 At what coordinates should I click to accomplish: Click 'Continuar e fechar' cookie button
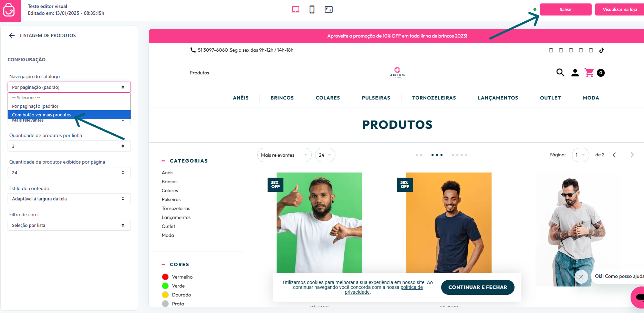[478, 287]
